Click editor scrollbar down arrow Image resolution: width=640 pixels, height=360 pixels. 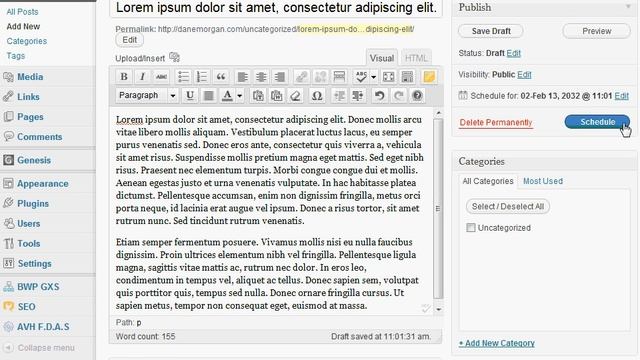tap(438, 309)
